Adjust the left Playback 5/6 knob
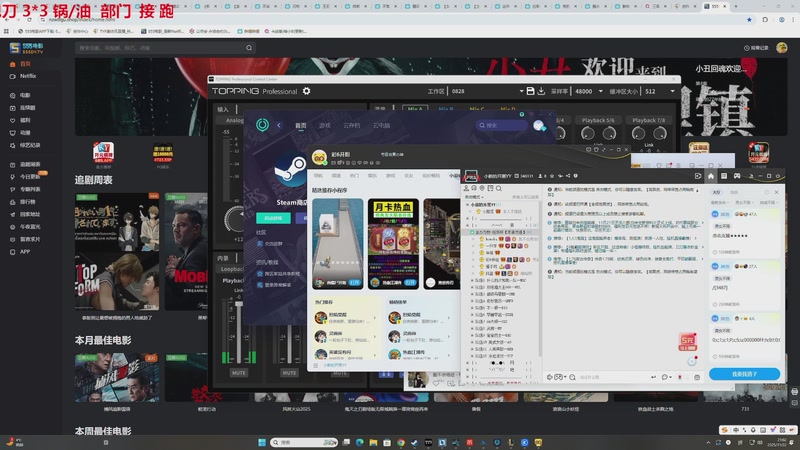The width and height of the screenshot is (800, 450). [x=588, y=134]
